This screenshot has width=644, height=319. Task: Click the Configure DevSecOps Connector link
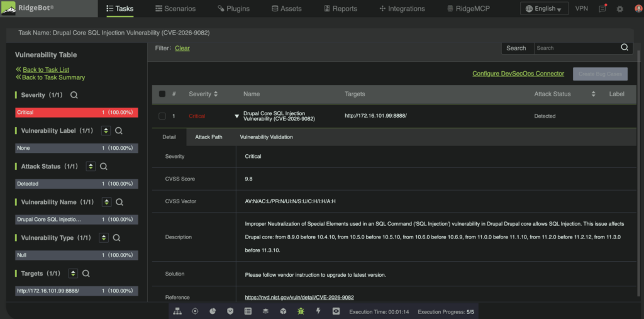(518, 74)
